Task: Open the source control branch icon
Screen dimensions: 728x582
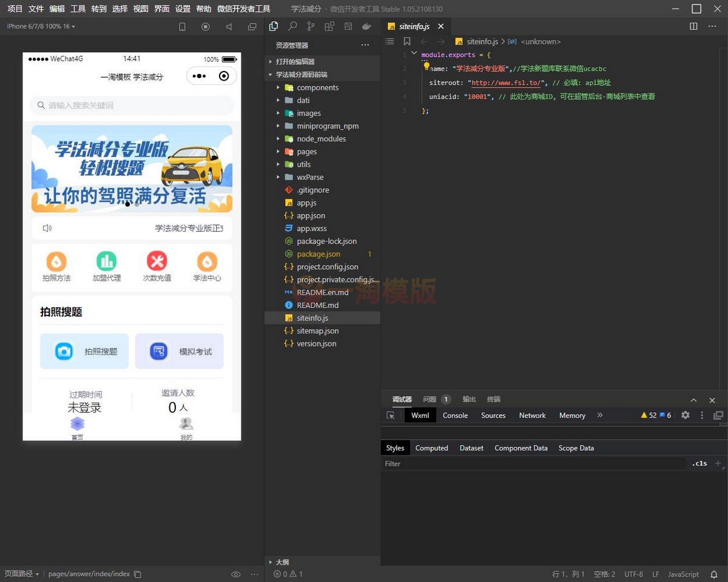Action: [x=311, y=27]
